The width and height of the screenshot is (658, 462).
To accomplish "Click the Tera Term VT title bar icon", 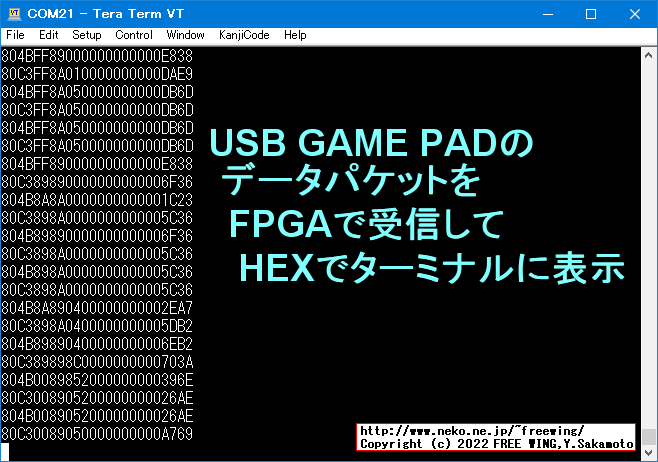I will tap(14, 14).
